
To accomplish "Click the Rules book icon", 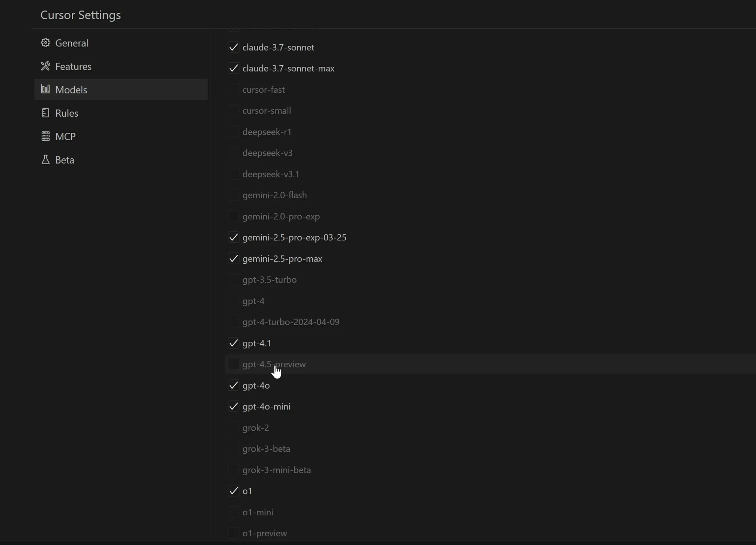I will pos(45,113).
